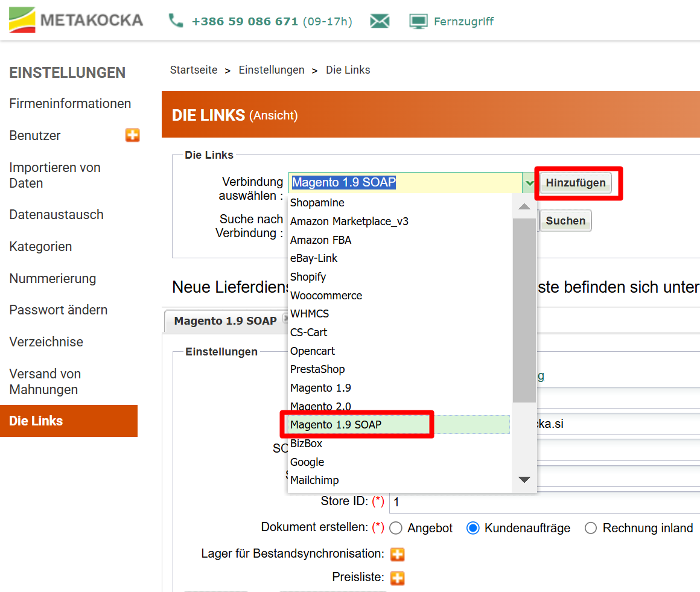Image resolution: width=700 pixels, height=592 pixels.
Task: Open Firmeninformationen in sidebar
Action: (70, 104)
